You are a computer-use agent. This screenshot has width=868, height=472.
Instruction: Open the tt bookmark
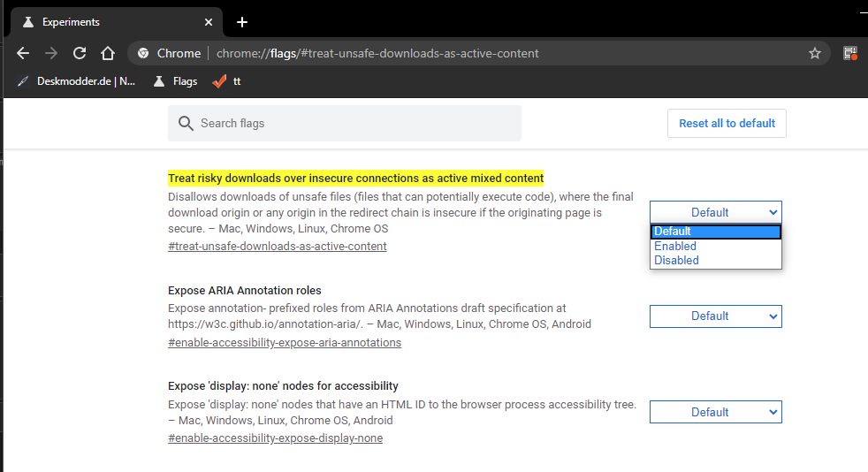[x=227, y=81]
